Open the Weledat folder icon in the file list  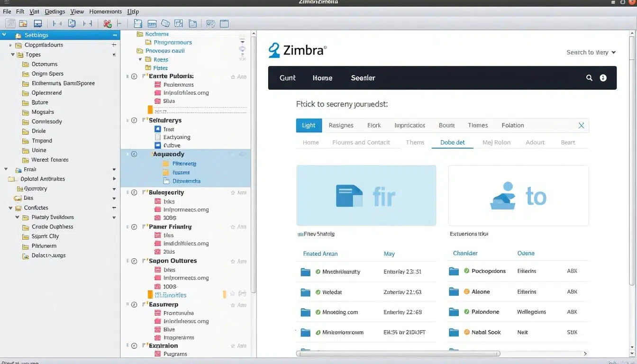(x=306, y=292)
